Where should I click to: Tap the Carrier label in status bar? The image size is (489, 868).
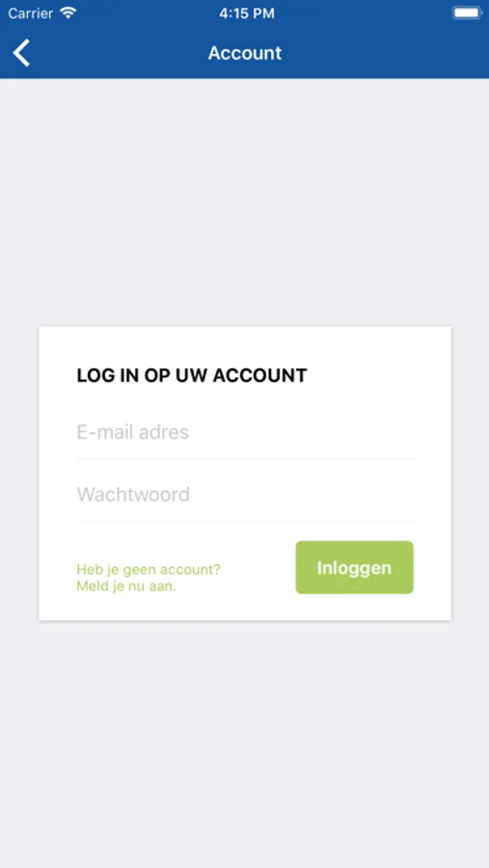31,14
